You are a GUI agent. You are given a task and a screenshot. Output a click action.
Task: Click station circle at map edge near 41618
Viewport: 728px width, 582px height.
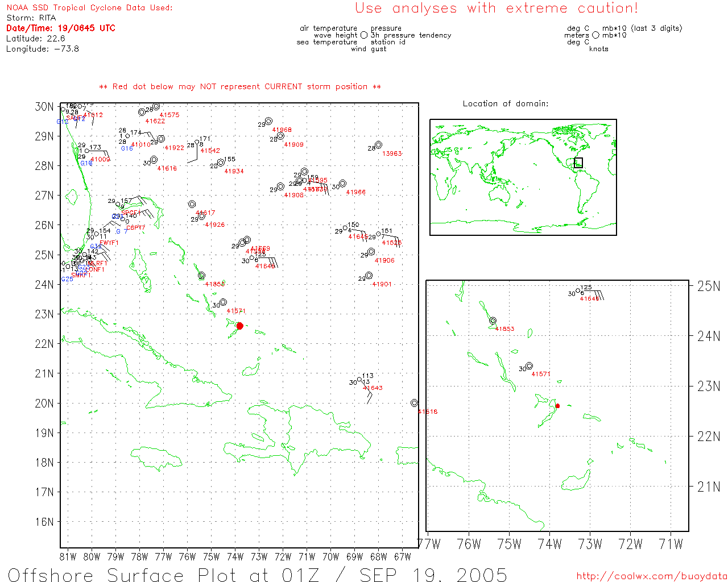[414, 403]
